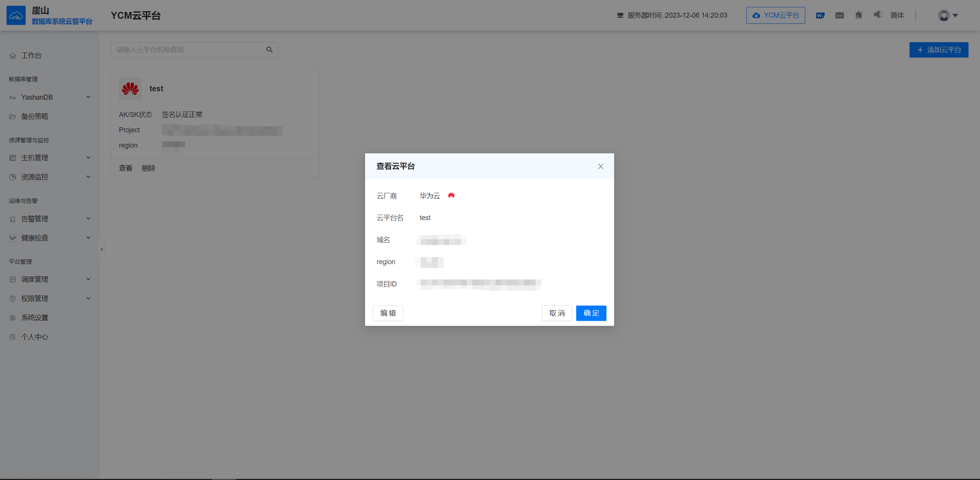This screenshot has width=980, height=480.
Task: Click the 确定 button in dialog
Action: click(591, 313)
